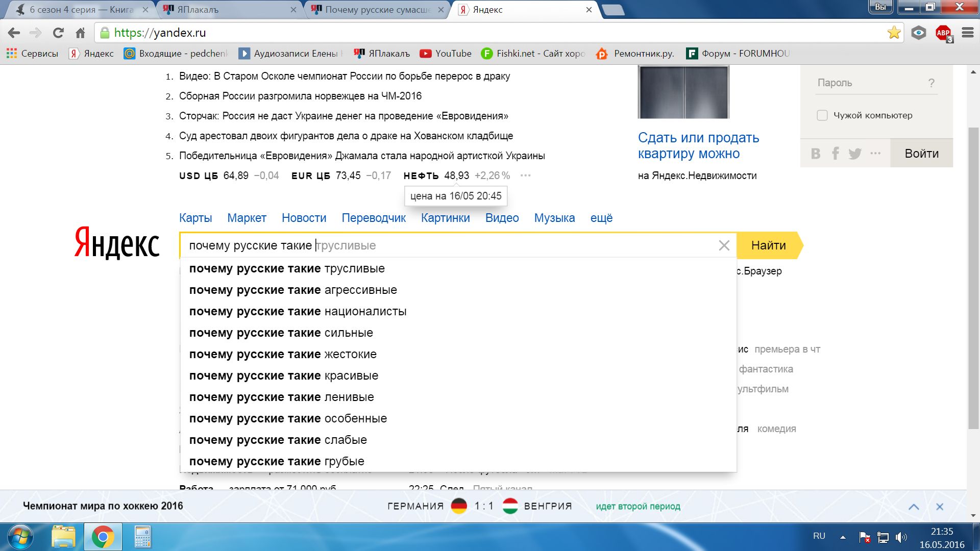The width and height of the screenshot is (980, 551).
Task: Open a new browser tab
Action: 613,10
